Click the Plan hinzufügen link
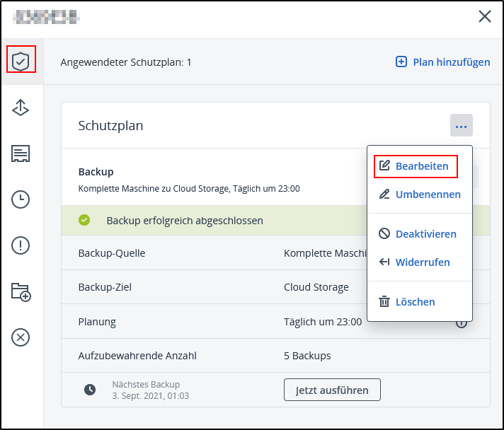Image resolution: width=504 pixels, height=430 pixels. tap(442, 62)
